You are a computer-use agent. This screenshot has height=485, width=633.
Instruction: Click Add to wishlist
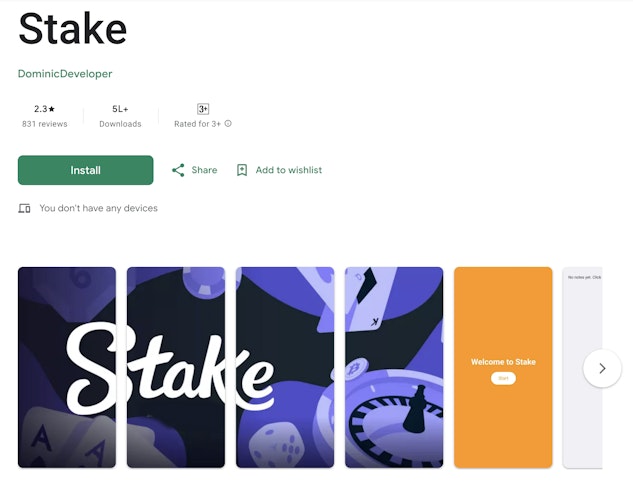[289, 170]
